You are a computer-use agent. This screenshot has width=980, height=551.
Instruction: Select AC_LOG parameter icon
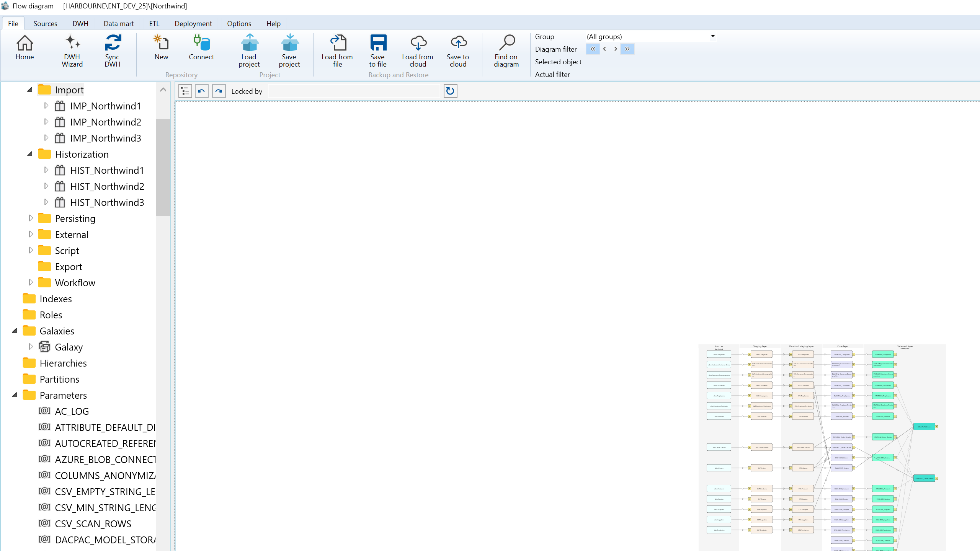(x=44, y=411)
